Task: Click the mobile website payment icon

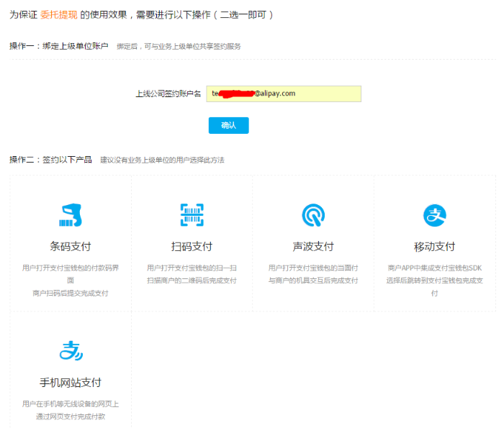Action: pyautogui.click(x=71, y=350)
